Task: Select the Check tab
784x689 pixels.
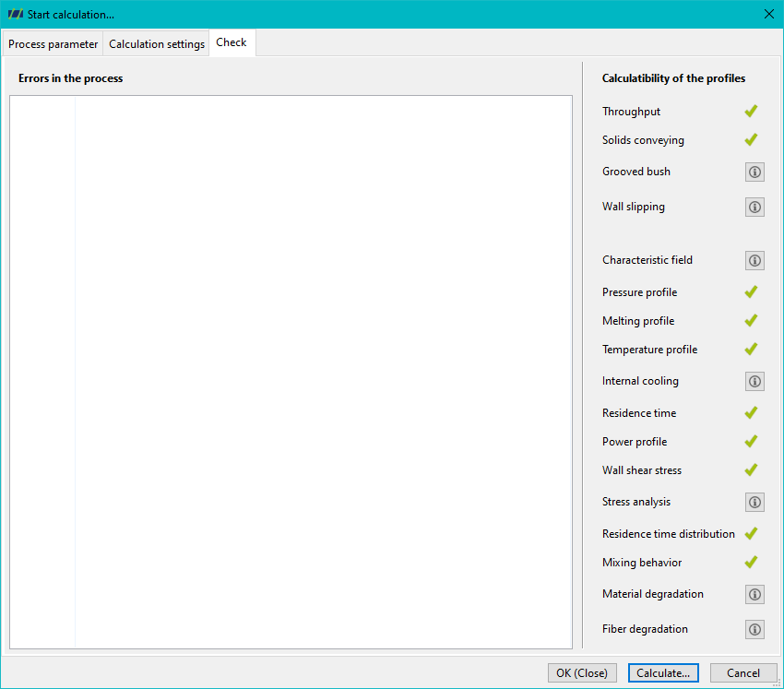Action: [232, 42]
